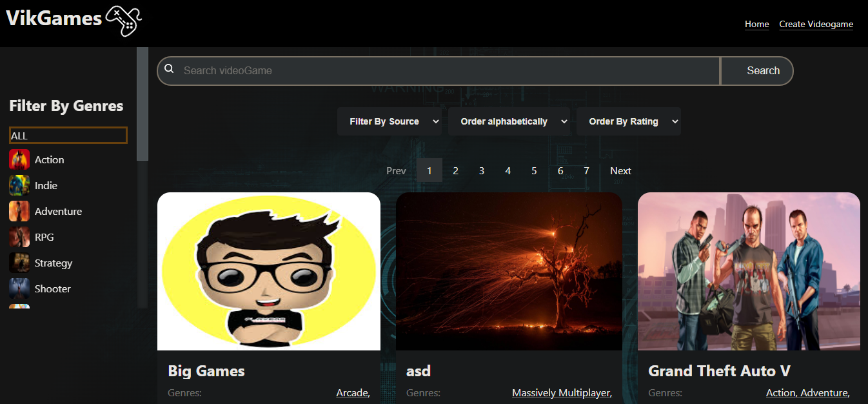The width and height of the screenshot is (868, 404).
Task: Click the Adventure genre icon
Action: 19,211
